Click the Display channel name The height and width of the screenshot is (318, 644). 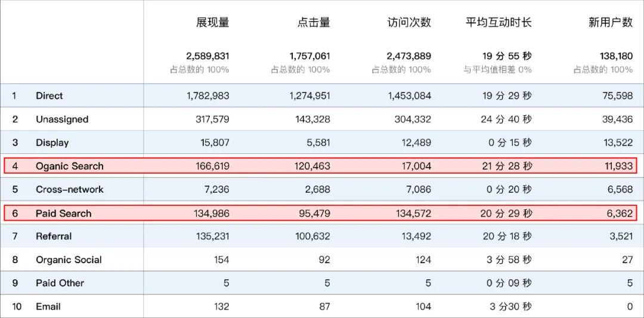tap(52, 143)
